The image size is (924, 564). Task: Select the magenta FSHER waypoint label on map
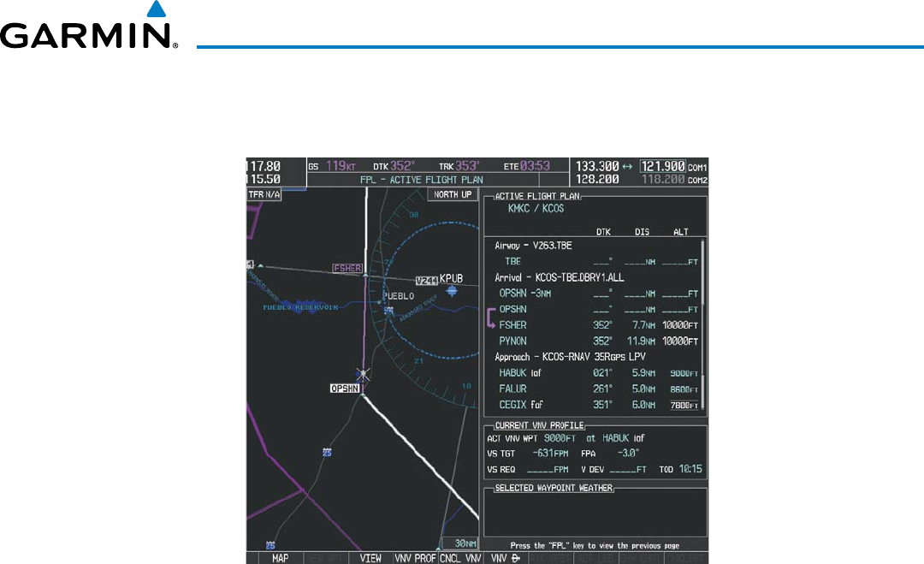tap(347, 268)
